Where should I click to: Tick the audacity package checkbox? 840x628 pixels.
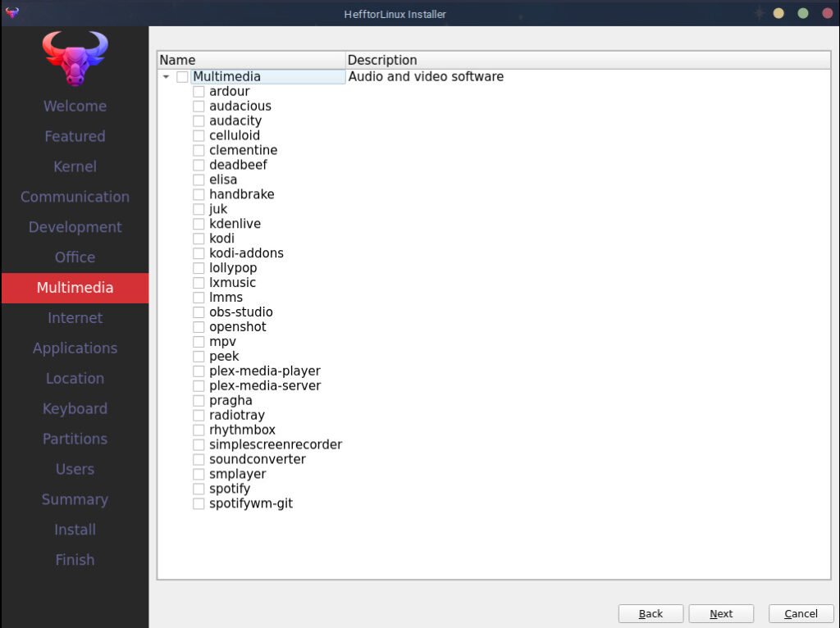point(199,121)
